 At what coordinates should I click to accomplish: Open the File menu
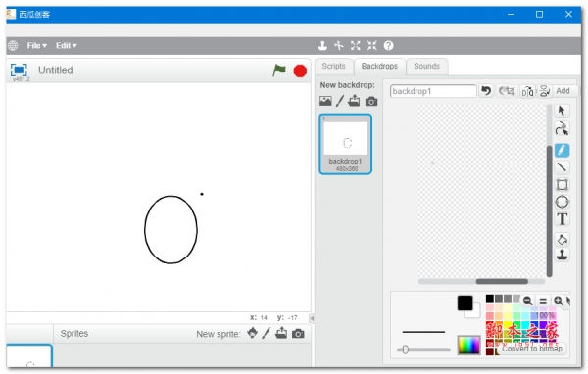(37, 46)
